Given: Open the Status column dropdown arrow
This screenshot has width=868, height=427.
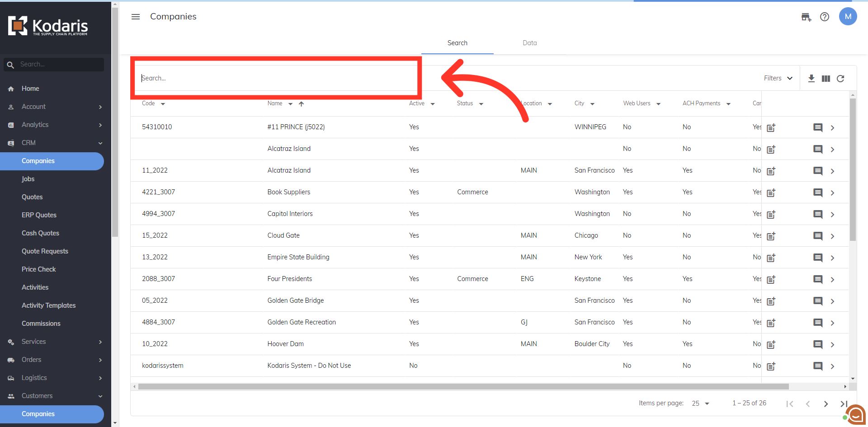Looking at the screenshot, I should tap(481, 104).
